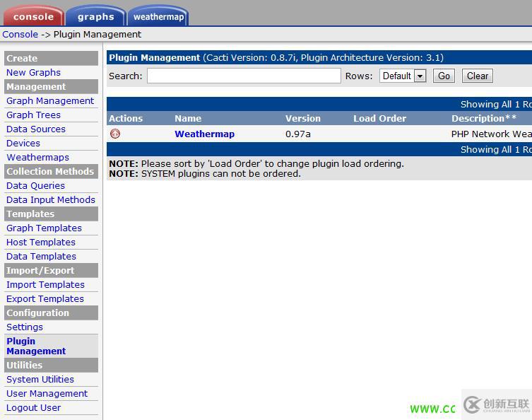Open Graph Trees
The height and width of the screenshot is (420, 532).
(x=33, y=115)
